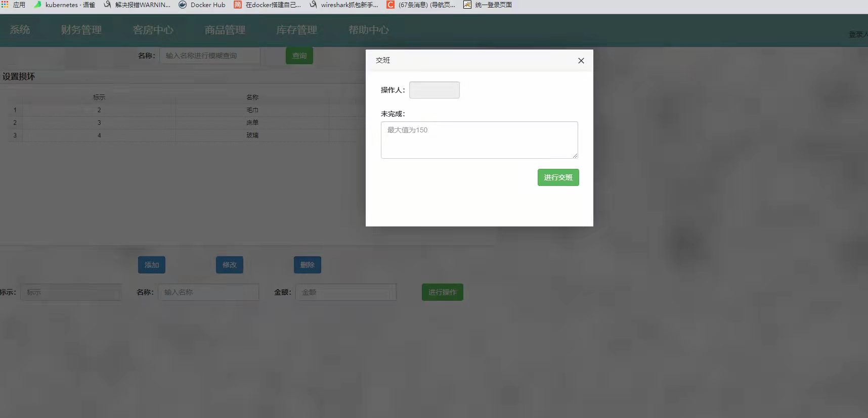Click the name fuzzy-search input field
868x418 pixels.
pyautogui.click(x=210, y=56)
